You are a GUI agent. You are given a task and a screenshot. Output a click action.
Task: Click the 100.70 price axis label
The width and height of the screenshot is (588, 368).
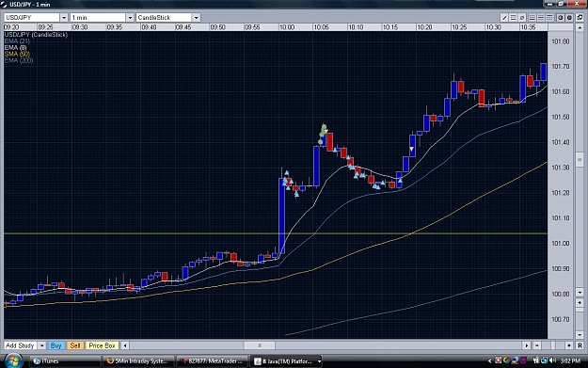tap(561, 319)
